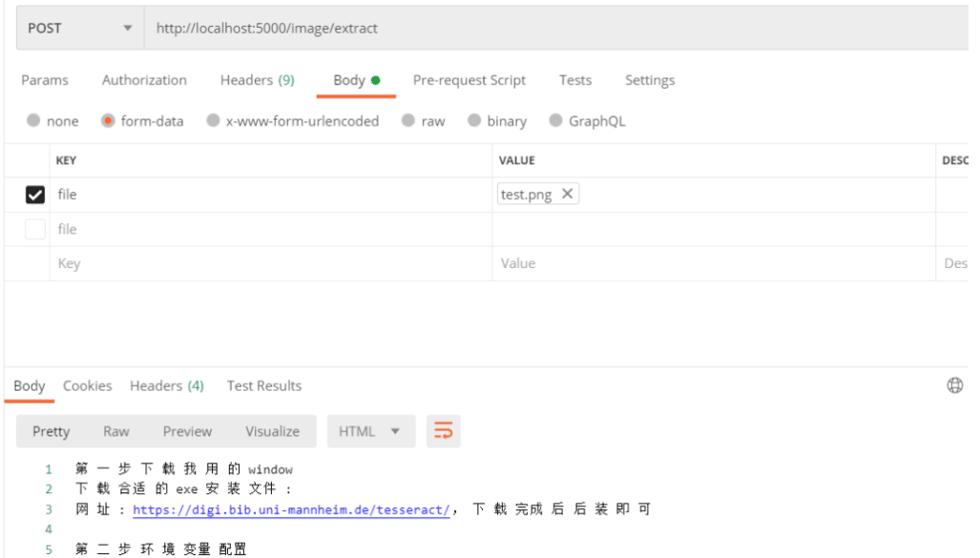Open the POST method dropdown

[80, 28]
